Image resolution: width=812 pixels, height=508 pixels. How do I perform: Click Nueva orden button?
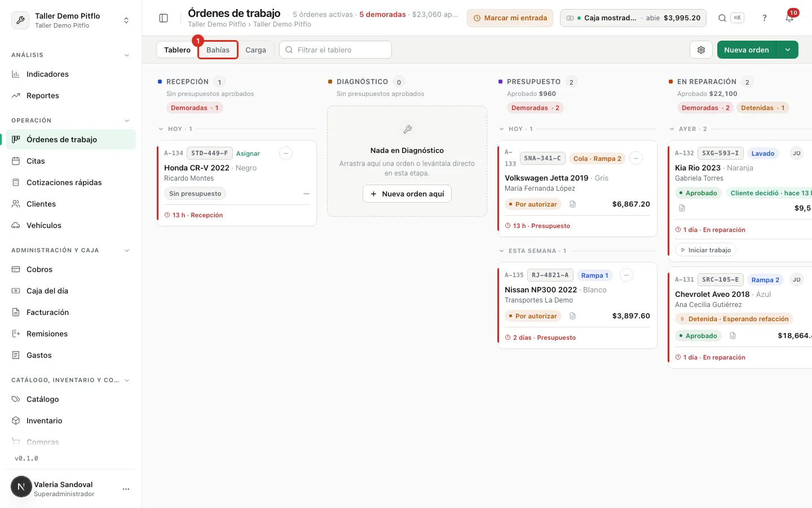tap(747, 50)
